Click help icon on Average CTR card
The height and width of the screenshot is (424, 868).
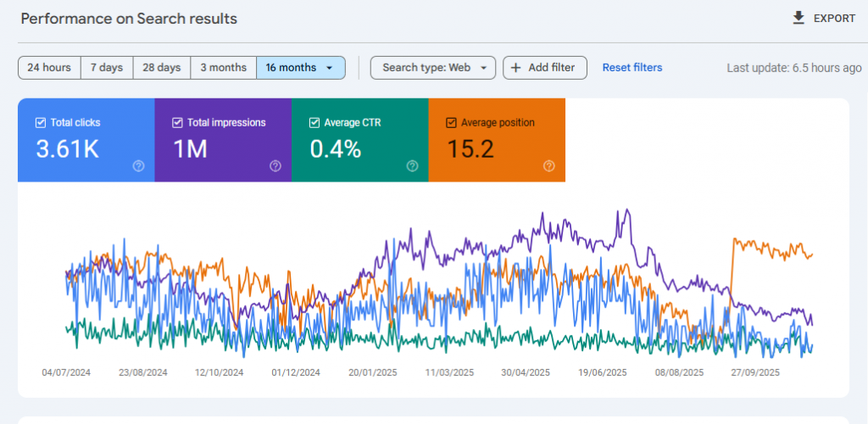[412, 166]
